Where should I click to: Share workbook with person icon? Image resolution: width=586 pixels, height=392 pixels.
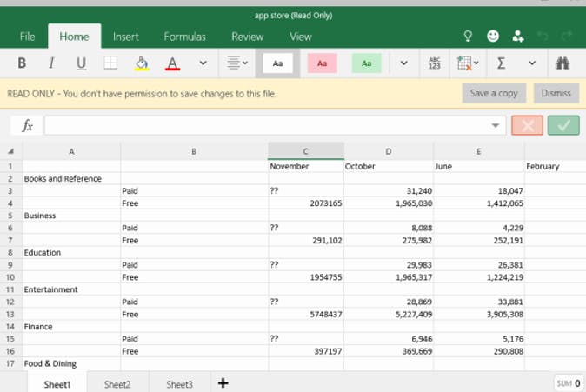click(x=518, y=37)
